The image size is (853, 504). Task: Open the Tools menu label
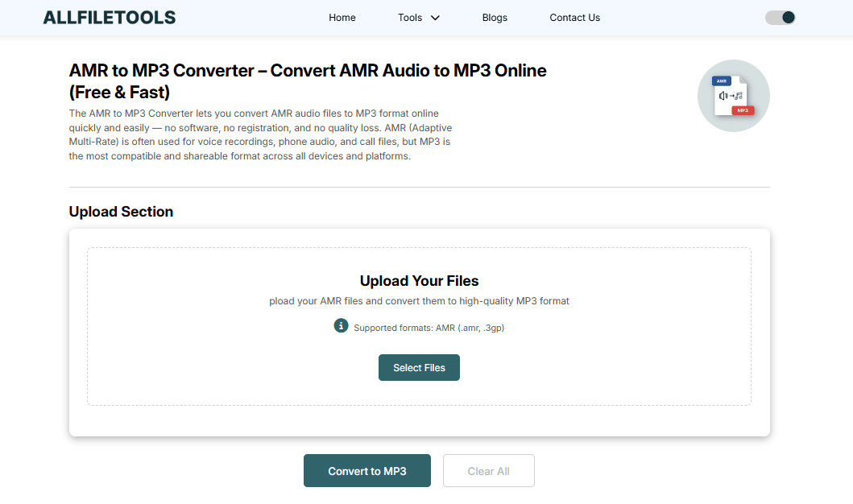click(x=410, y=18)
